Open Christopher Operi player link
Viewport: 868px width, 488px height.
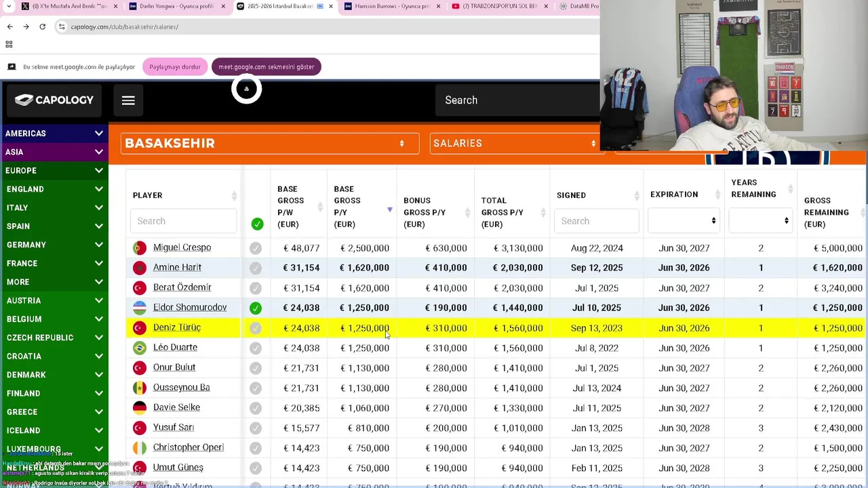[x=189, y=447]
